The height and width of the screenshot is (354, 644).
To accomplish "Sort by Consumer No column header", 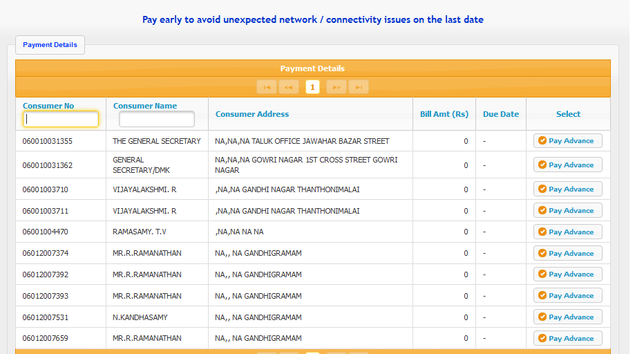I will (48, 106).
